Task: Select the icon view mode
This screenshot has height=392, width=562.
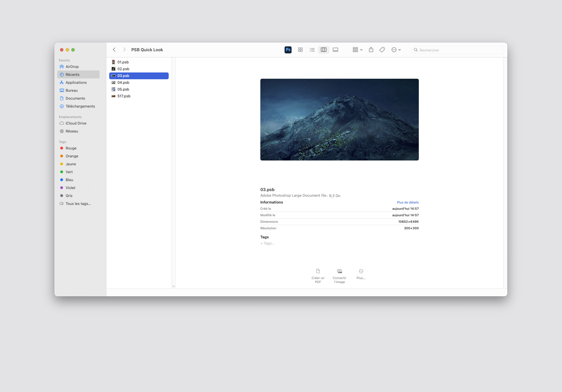Action: (300, 50)
